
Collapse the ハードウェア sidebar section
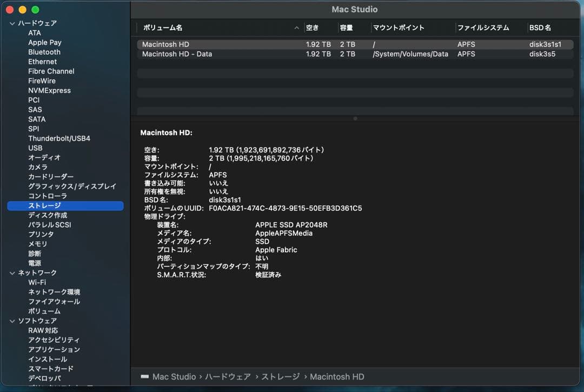click(11, 23)
